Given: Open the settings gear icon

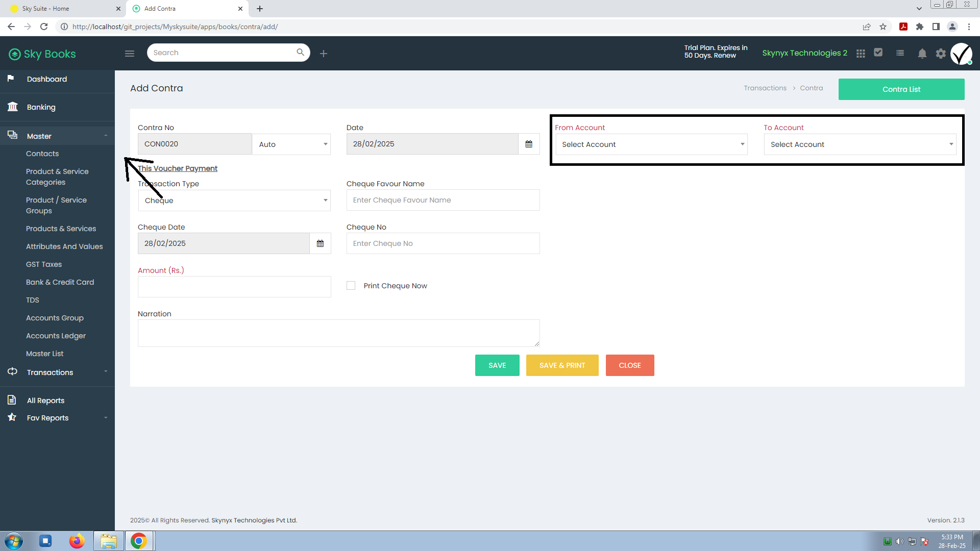Looking at the screenshot, I should [x=941, y=53].
